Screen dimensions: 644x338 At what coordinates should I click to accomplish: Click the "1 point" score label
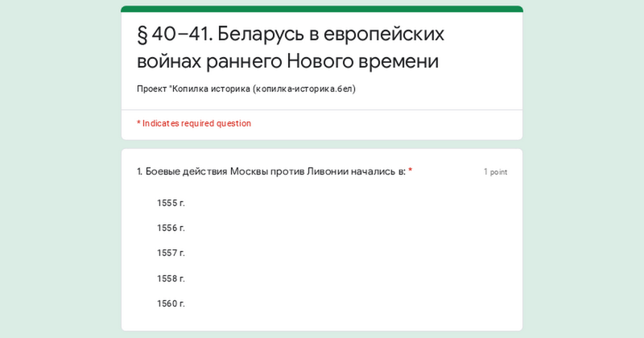[x=495, y=171]
